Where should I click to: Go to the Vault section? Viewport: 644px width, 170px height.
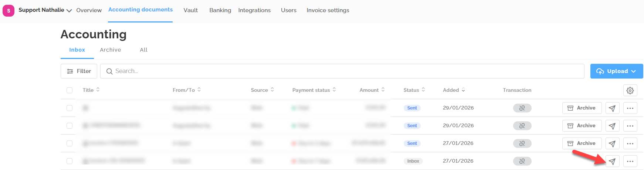(x=191, y=10)
